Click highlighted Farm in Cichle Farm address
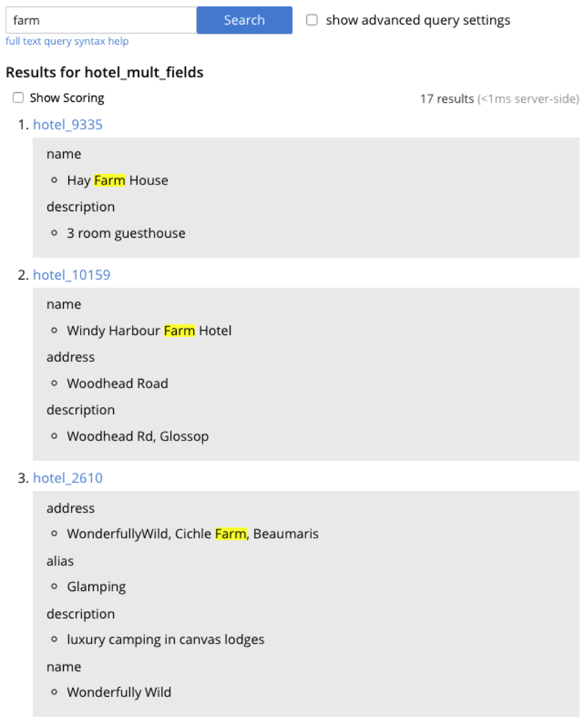 point(231,534)
